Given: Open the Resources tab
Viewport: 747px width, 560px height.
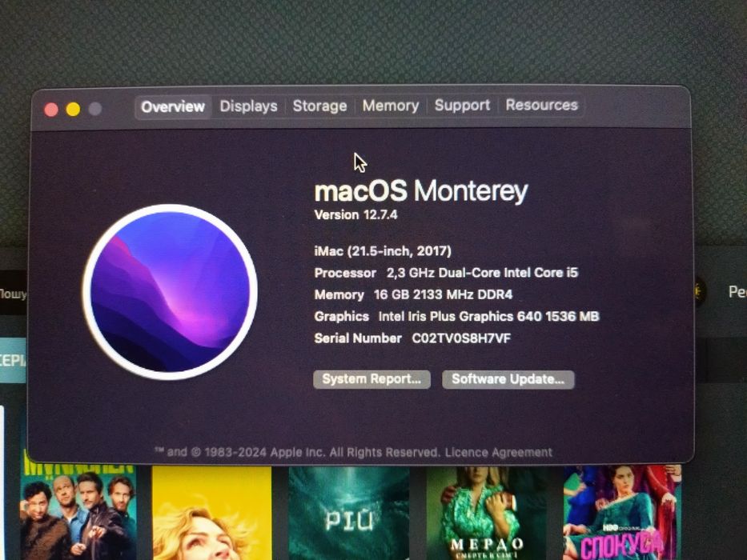Looking at the screenshot, I should (542, 105).
